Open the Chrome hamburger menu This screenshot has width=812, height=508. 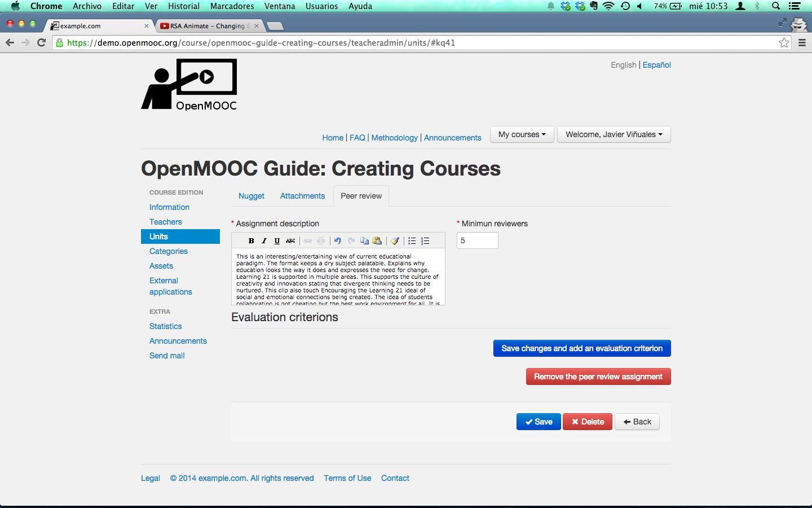(802, 43)
